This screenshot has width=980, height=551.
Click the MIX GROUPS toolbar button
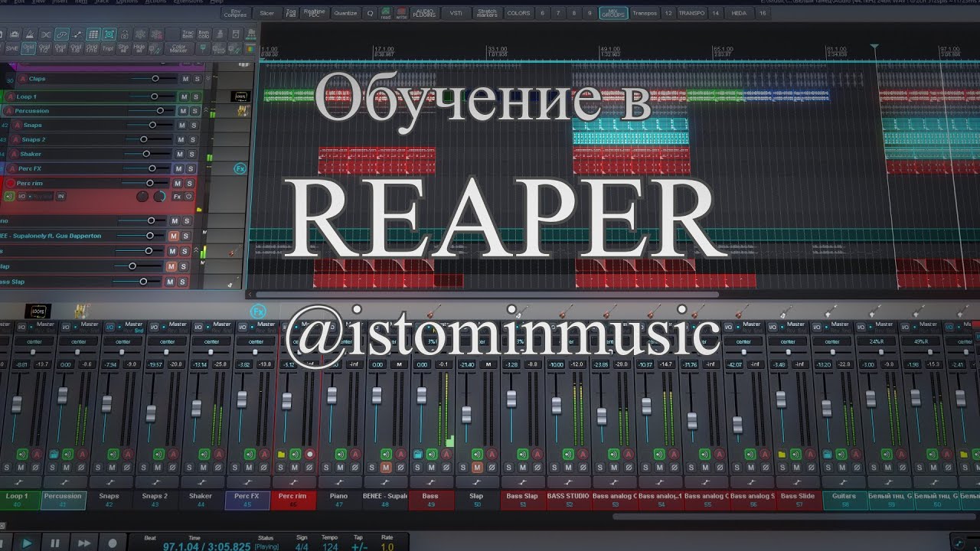tap(613, 13)
